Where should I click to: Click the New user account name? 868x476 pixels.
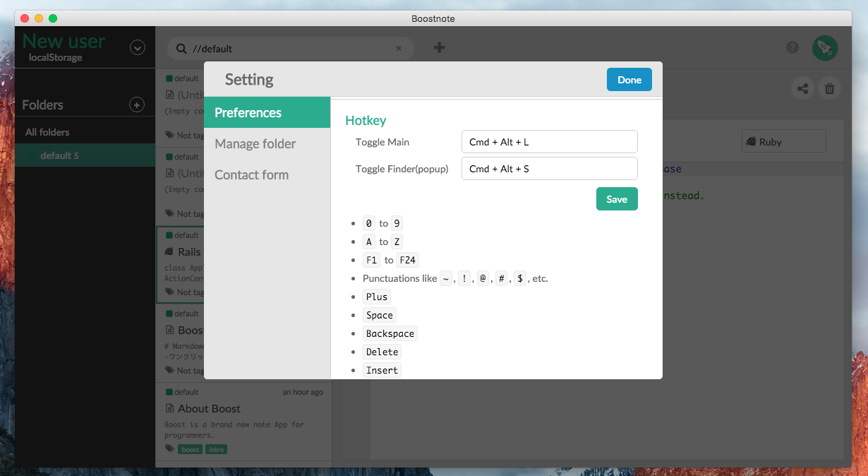pyautogui.click(x=64, y=41)
